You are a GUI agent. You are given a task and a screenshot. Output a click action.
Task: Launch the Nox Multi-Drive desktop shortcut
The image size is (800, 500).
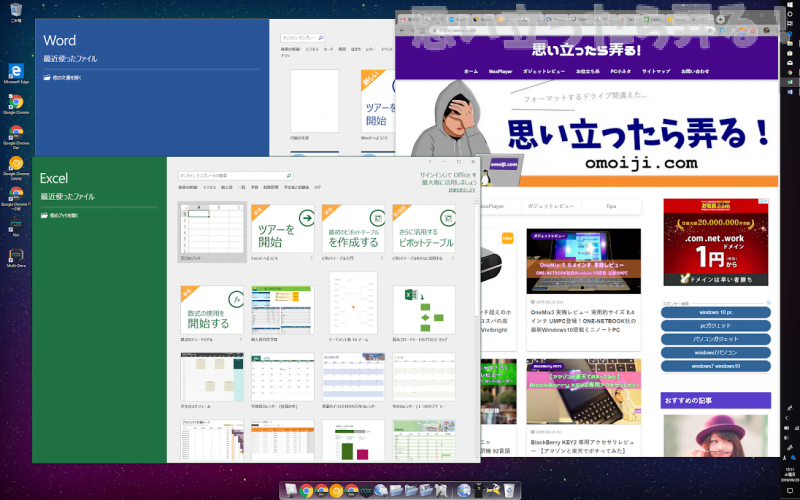(16, 257)
